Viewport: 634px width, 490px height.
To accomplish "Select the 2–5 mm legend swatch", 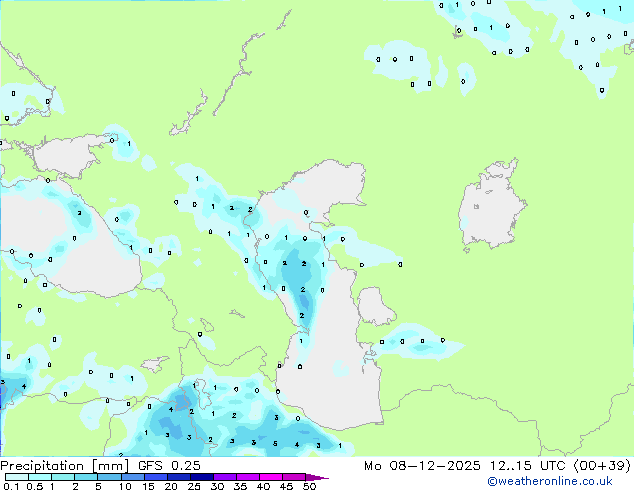I will tap(86, 477).
